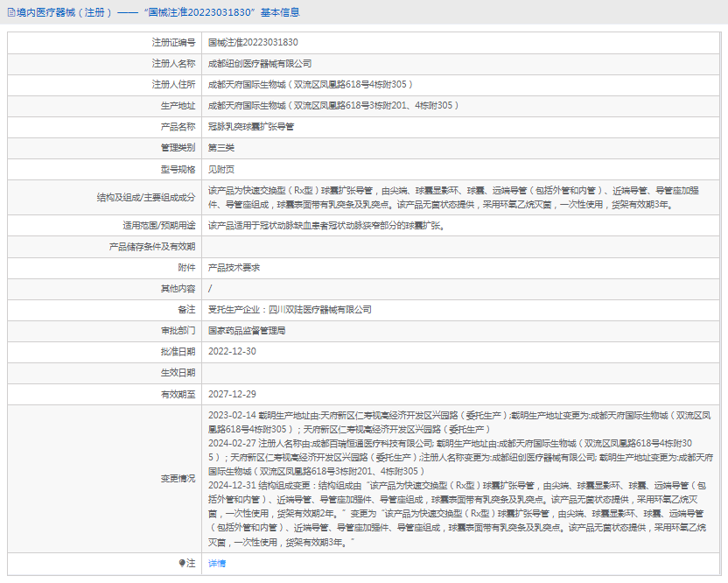Select the 生产地址 address value

coord(333,105)
